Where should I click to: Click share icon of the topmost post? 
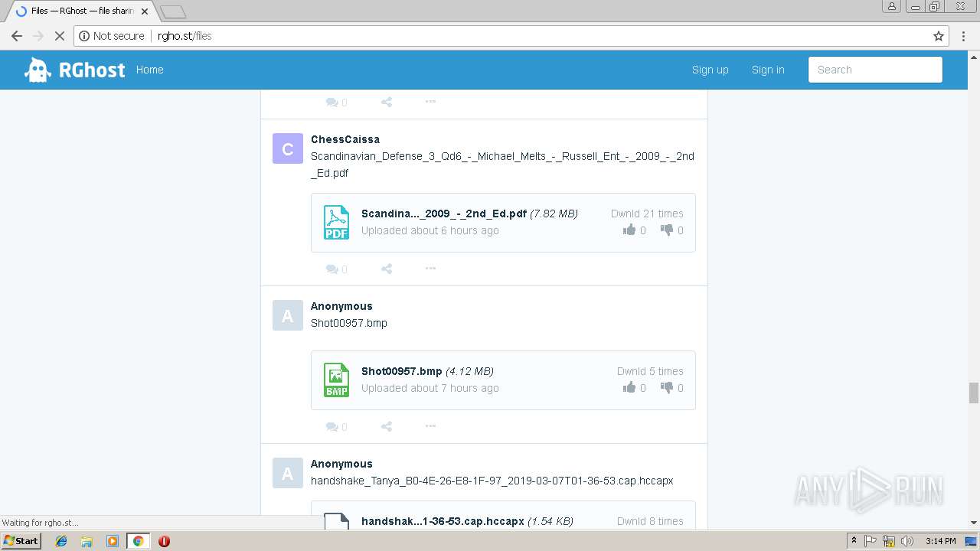(x=387, y=102)
